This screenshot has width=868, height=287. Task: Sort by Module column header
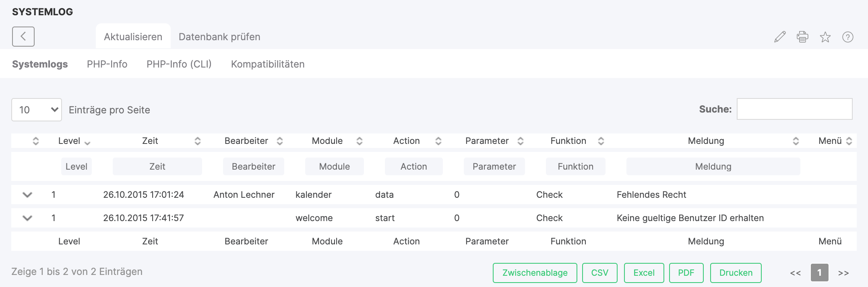[327, 141]
